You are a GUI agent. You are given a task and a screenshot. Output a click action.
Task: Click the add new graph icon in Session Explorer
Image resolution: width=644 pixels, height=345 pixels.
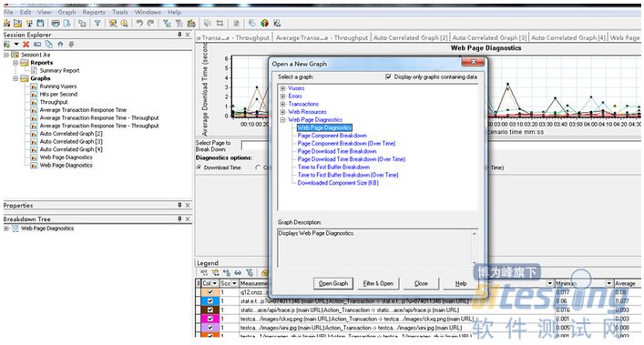[x=7, y=45]
